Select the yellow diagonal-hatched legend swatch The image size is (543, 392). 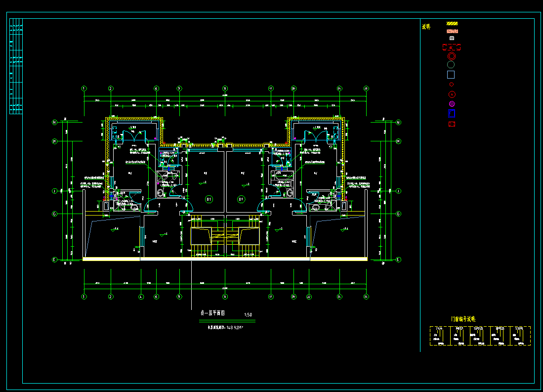(x=452, y=24)
